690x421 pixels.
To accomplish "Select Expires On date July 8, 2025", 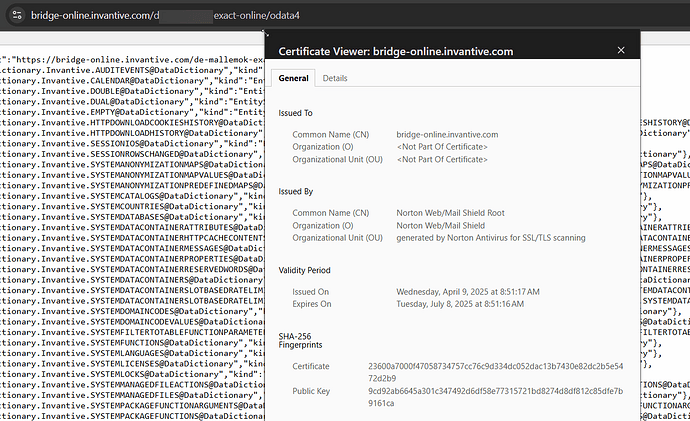I will click(x=460, y=304).
